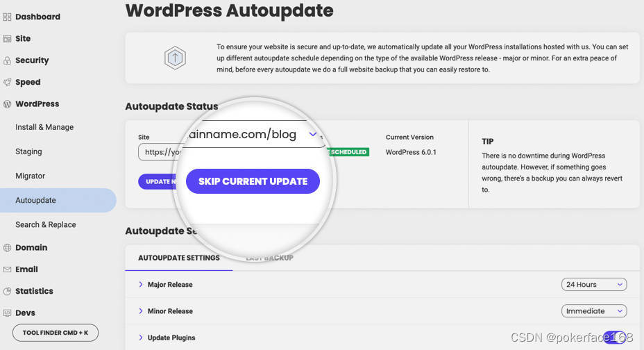Image resolution: width=644 pixels, height=350 pixels.
Task: Click the Speed rocket icon
Action: pyautogui.click(x=7, y=82)
